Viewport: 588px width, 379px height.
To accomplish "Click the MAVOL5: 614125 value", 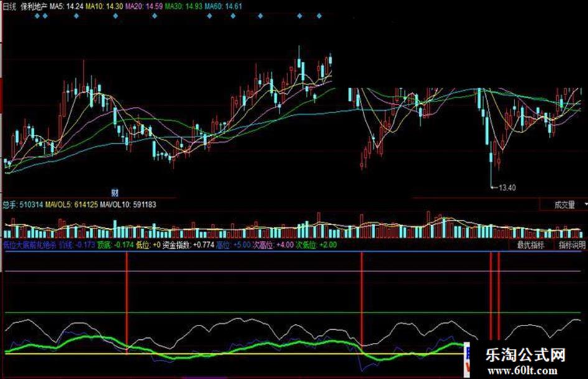I will click(x=72, y=205).
